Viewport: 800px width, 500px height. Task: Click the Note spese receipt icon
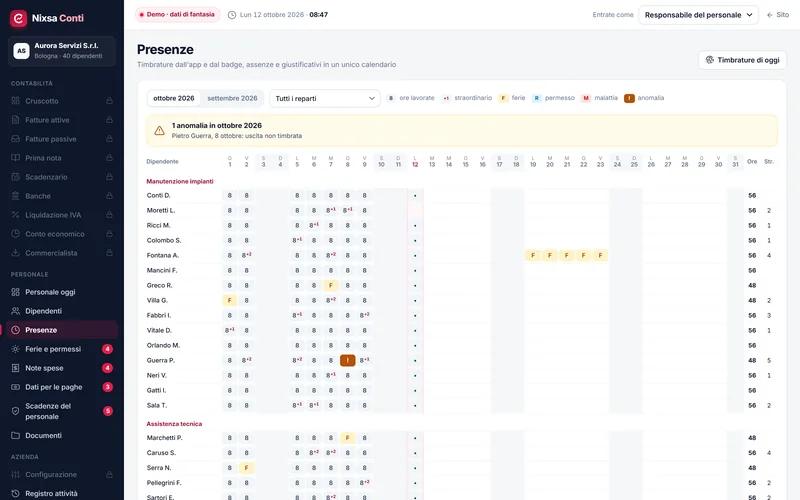15,368
